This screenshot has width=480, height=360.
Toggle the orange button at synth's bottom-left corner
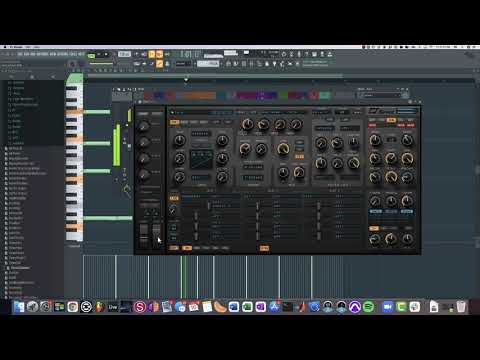[x=174, y=248]
